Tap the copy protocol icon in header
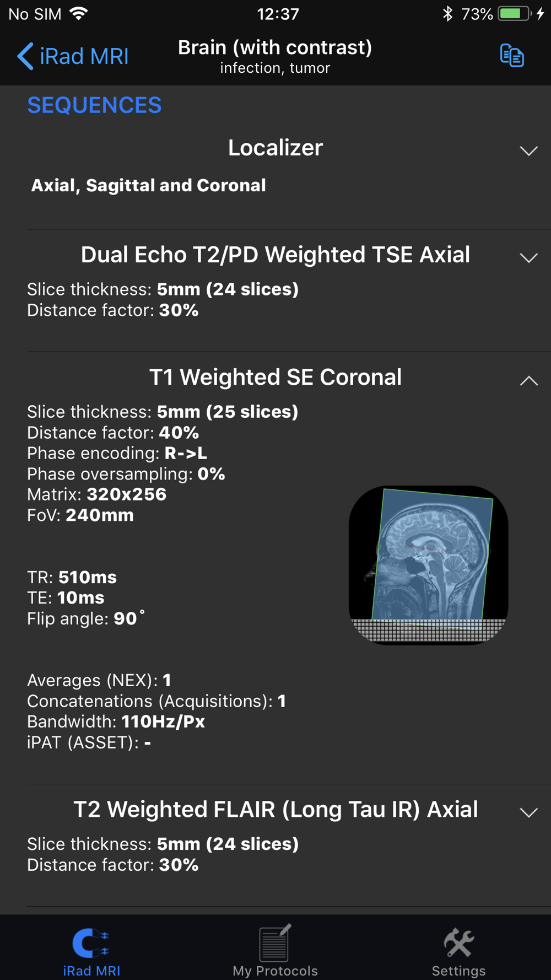Image resolution: width=551 pixels, height=980 pixels. click(x=512, y=56)
